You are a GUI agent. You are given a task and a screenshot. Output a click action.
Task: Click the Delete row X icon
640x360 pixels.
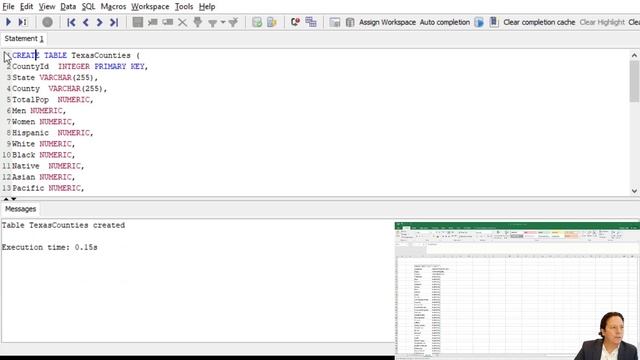(182, 22)
